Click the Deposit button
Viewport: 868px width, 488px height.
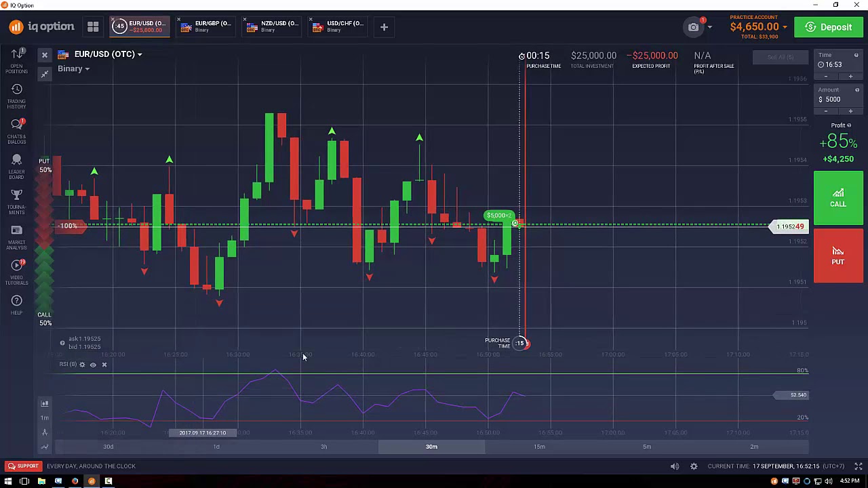[x=829, y=27]
